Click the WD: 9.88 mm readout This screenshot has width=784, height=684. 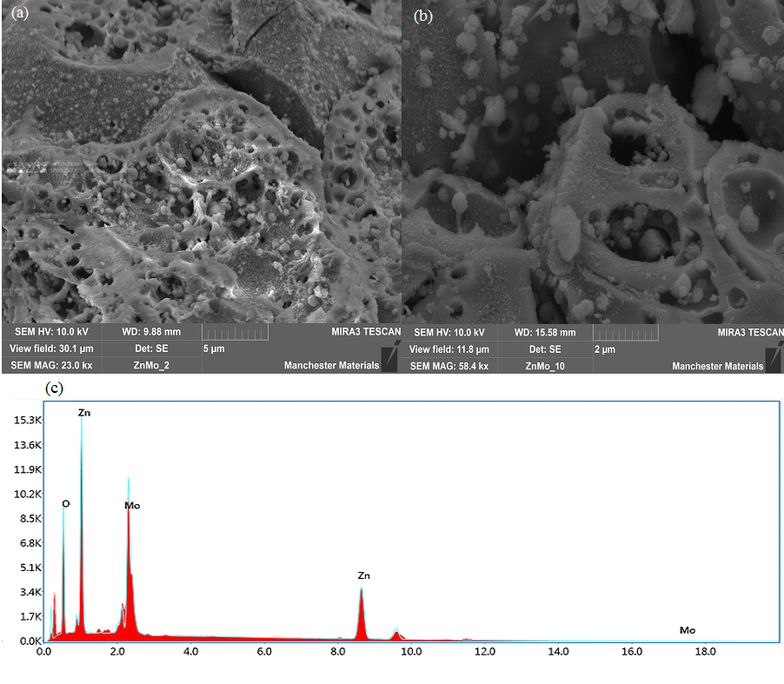pos(151,331)
